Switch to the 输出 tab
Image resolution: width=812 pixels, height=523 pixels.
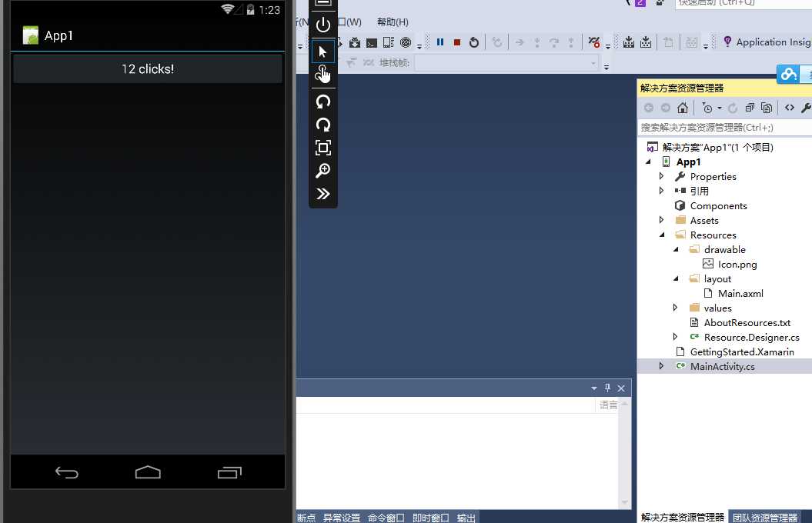pyautogui.click(x=466, y=518)
